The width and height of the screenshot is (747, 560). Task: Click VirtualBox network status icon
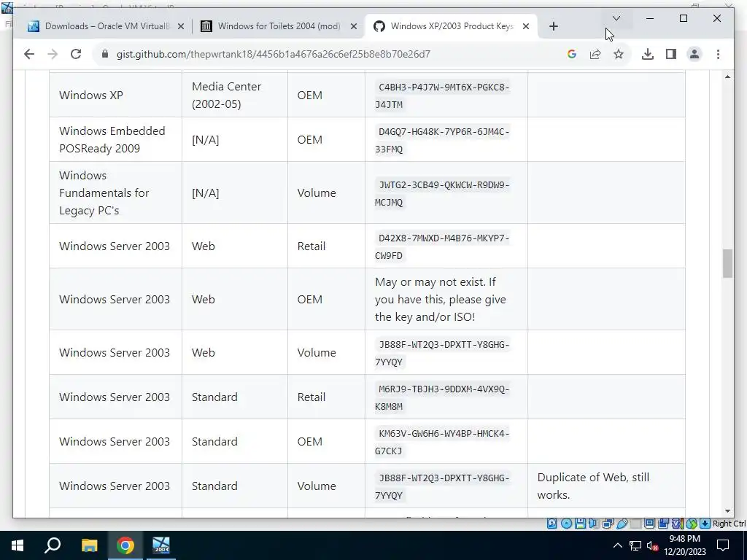(608, 524)
